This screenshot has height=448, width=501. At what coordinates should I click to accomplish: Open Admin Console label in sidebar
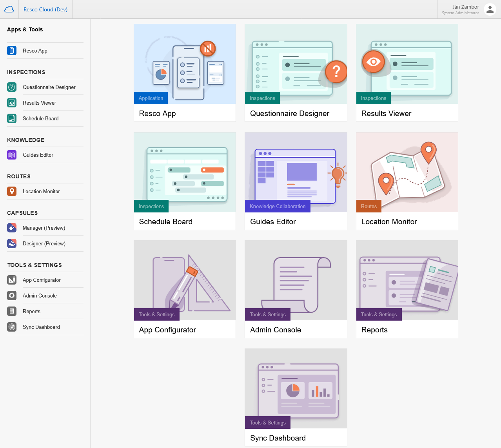click(40, 296)
